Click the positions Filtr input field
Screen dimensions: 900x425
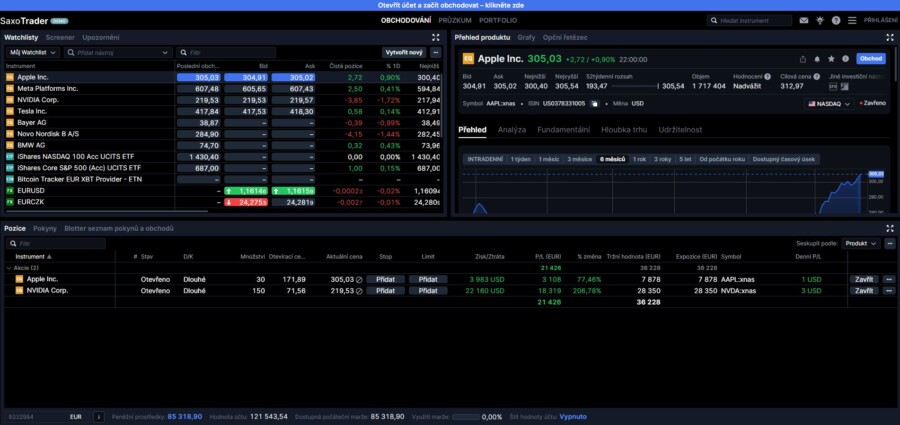(56, 244)
